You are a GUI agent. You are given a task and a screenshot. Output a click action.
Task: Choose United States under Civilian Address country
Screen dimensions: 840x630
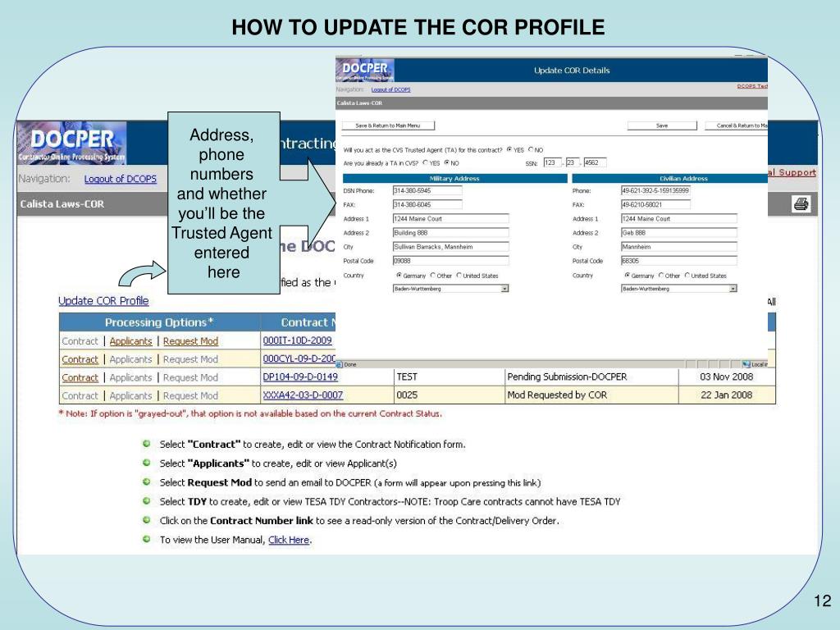coord(687,276)
